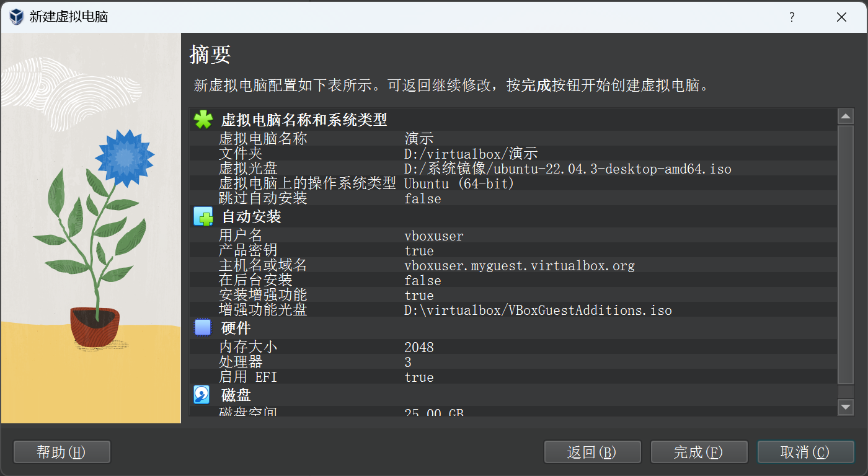This screenshot has width=868, height=476.
Task: Select the 用户名 row label
Action: pyautogui.click(x=241, y=236)
